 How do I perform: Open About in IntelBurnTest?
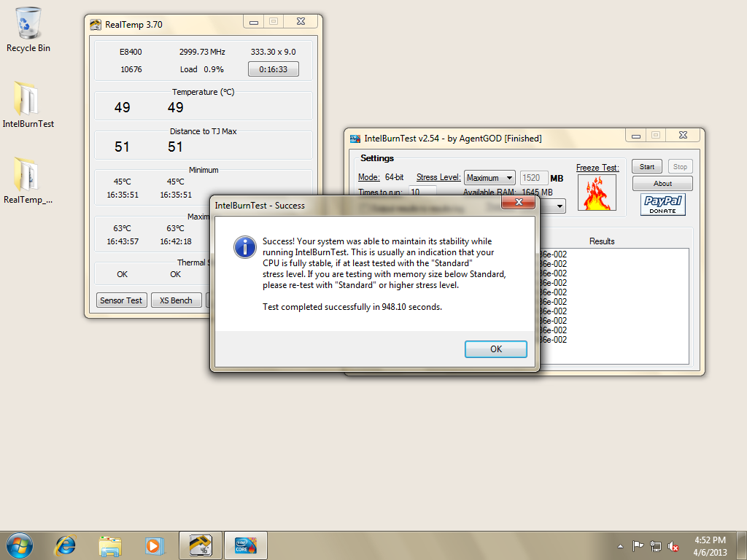(662, 183)
